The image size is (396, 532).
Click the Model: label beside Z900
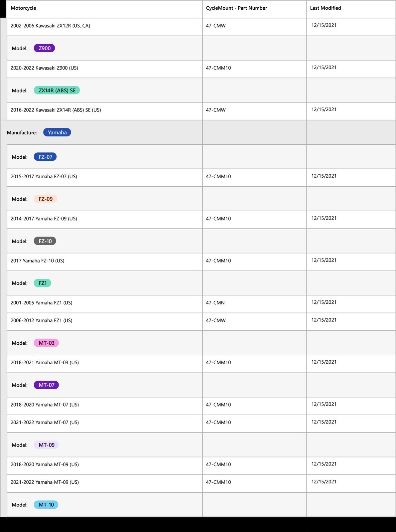click(x=20, y=48)
